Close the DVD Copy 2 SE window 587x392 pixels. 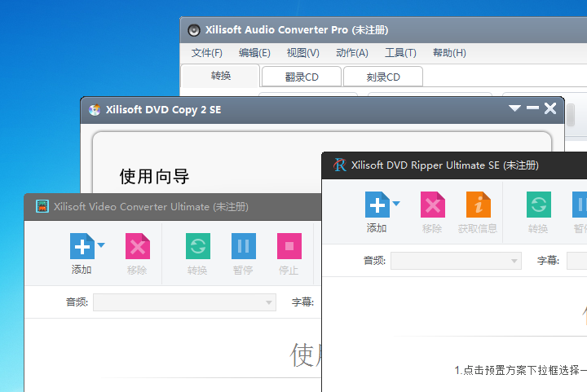pos(550,108)
